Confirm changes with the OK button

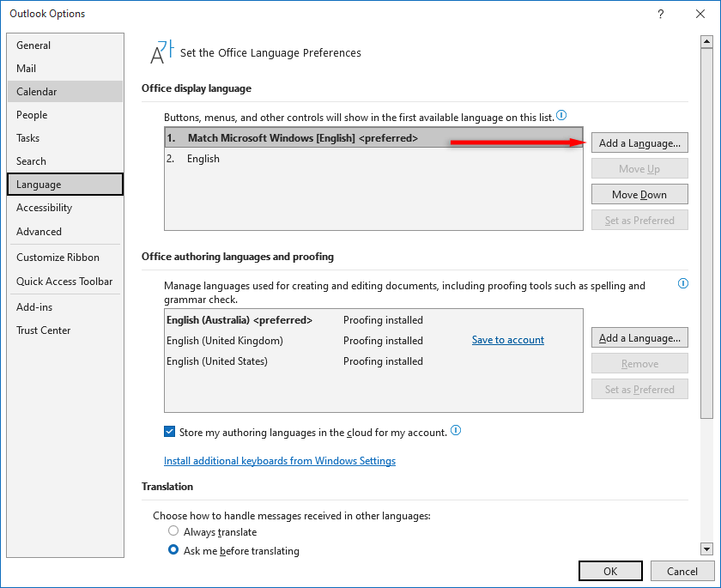(610, 572)
